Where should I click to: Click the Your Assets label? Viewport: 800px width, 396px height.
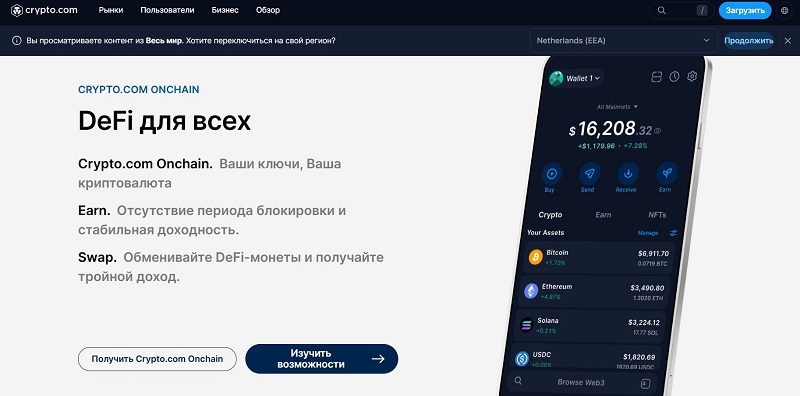(x=545, y=233)
